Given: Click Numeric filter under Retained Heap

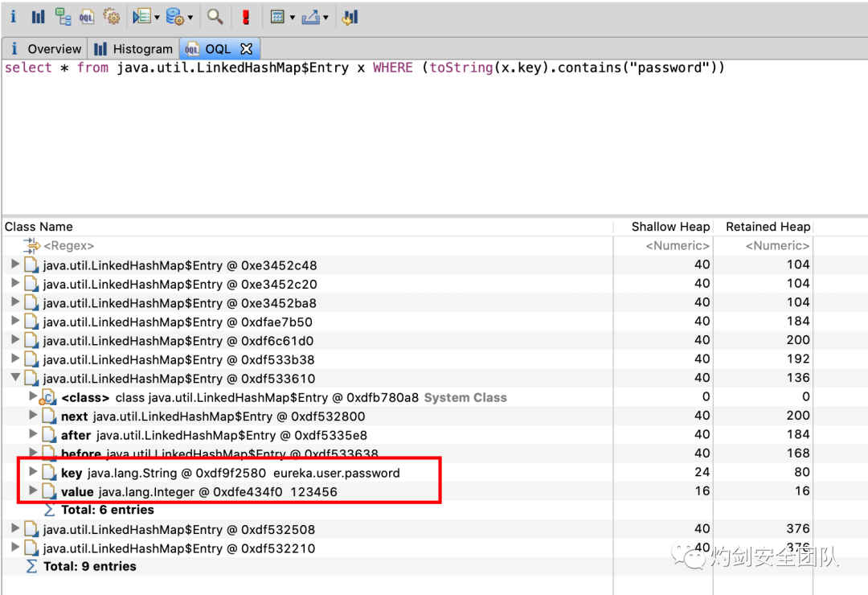Looking at the screenshot, I should click(x=776, y=245).
